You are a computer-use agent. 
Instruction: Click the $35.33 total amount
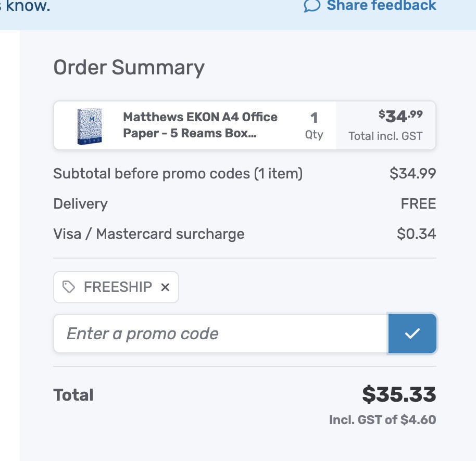click(x=399, y=395)
